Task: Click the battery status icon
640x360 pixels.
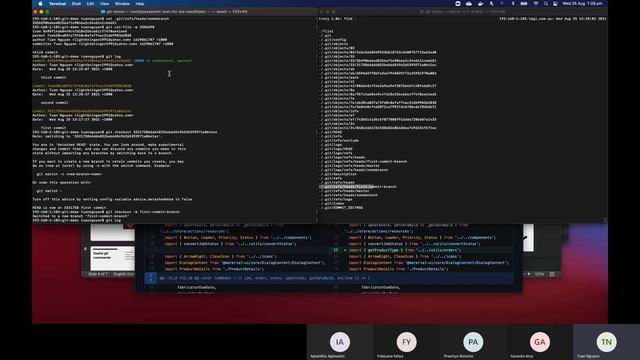Action: (x=524, y=4)
